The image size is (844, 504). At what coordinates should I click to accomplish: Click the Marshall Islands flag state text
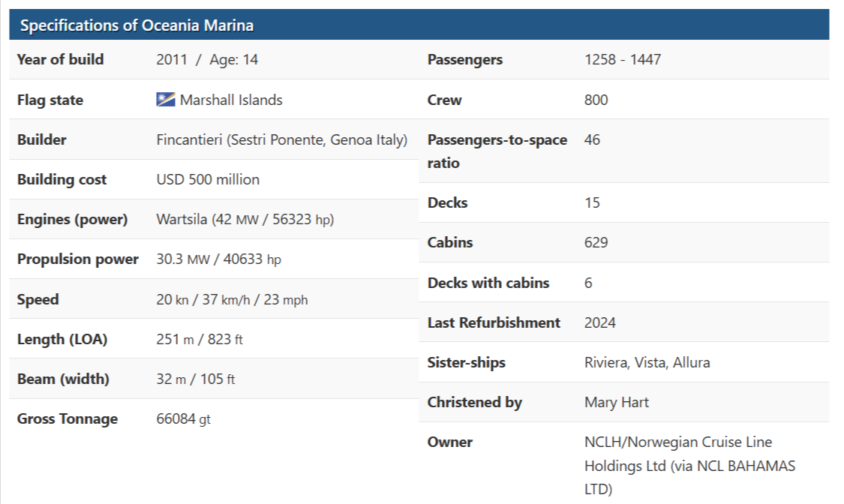click(231, 100)
